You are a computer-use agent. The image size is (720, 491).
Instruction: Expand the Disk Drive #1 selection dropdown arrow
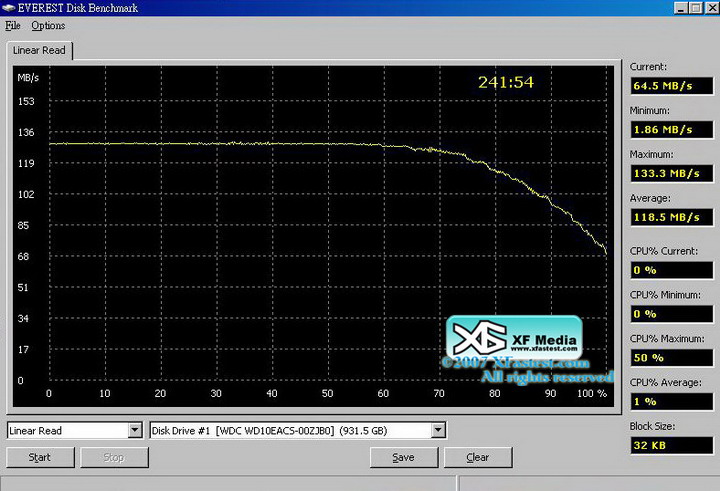[438, 430]
